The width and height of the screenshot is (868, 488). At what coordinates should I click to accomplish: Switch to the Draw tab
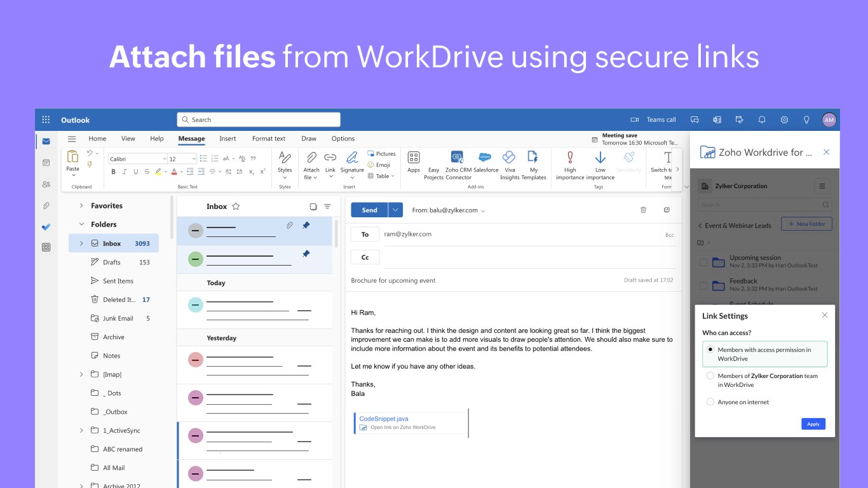point(309,139)
